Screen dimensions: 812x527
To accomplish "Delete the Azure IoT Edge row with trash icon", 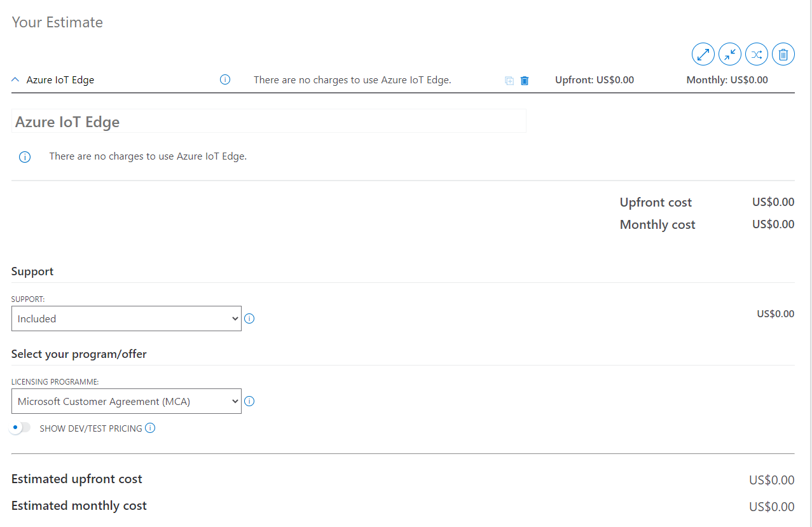I will tap(525, 81).
